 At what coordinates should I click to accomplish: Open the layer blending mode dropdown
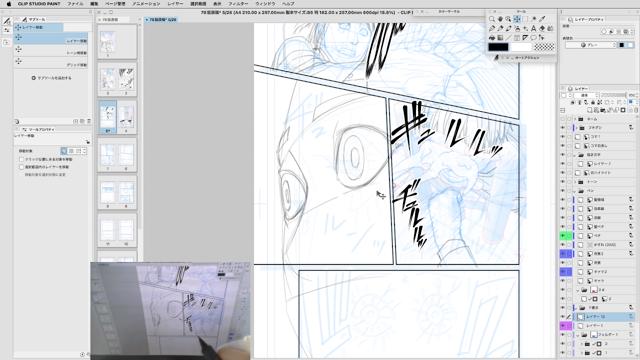coord(584,95)
